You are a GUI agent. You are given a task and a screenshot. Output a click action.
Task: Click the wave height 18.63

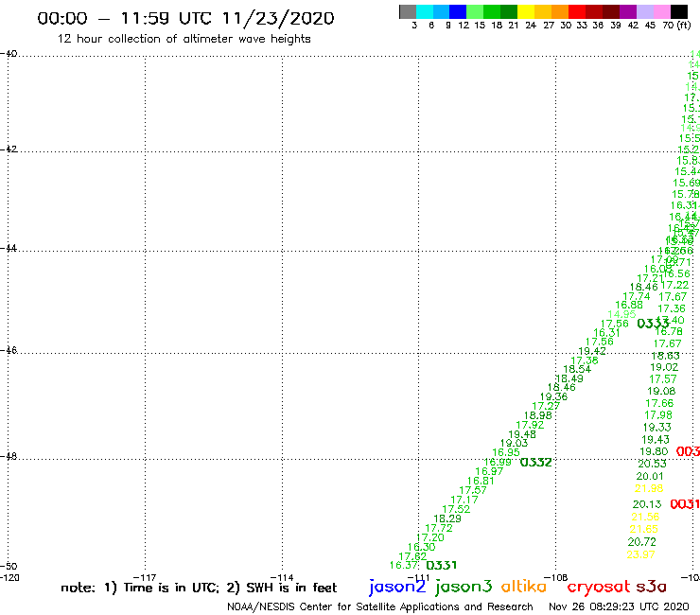pos(666,356)
